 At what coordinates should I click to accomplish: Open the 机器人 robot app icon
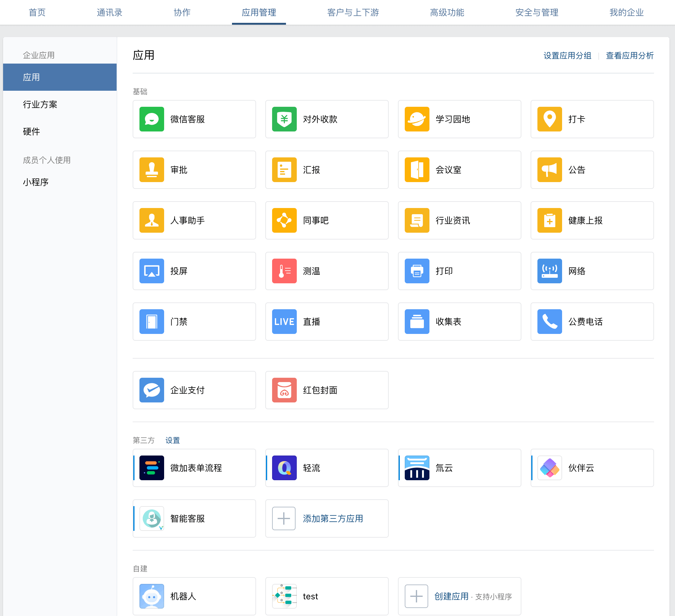coord(152,596)
